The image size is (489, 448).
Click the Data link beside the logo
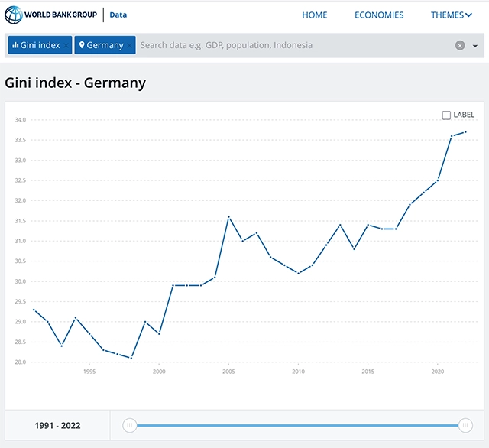coord(118,15)
